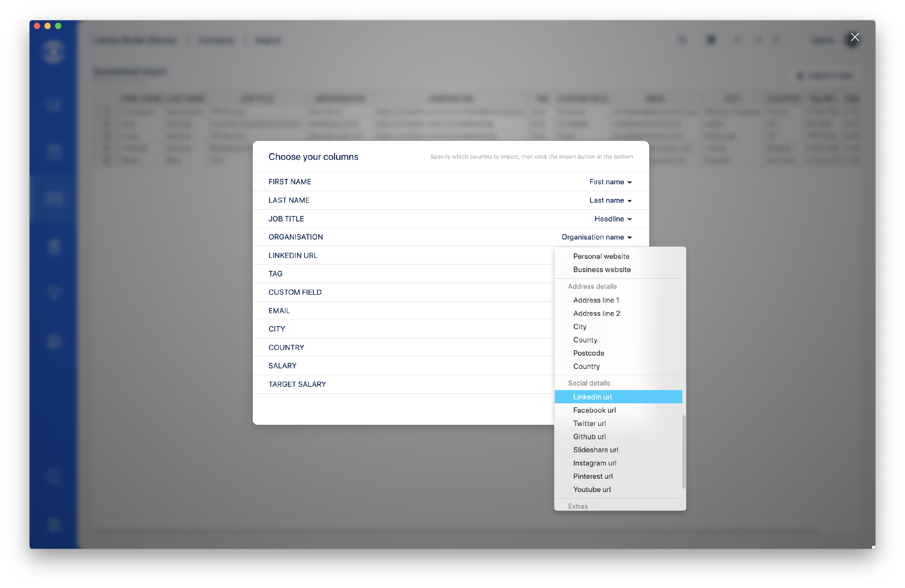Choose Facebook url from the list
This screenshot has height=588, width=905.
click(594, 410)
